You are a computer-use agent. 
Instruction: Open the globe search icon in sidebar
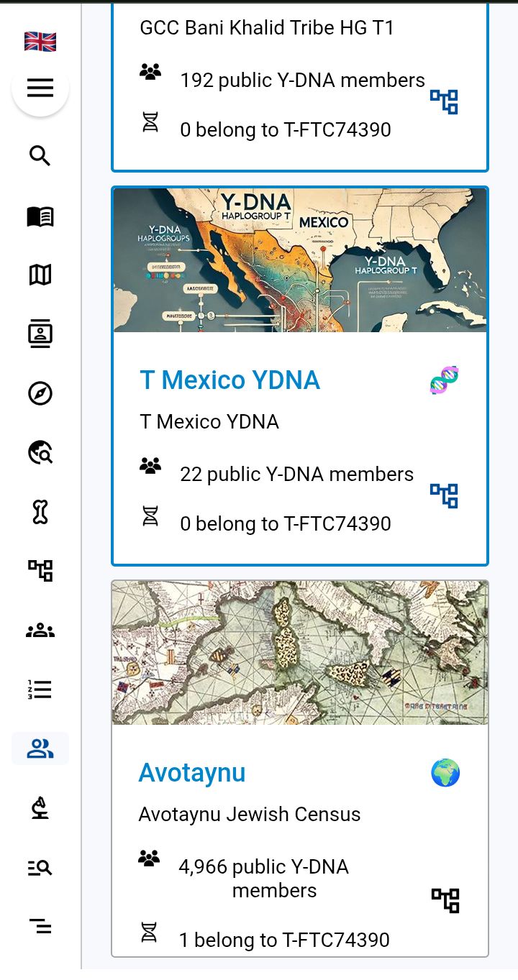[x=40, y=452]
